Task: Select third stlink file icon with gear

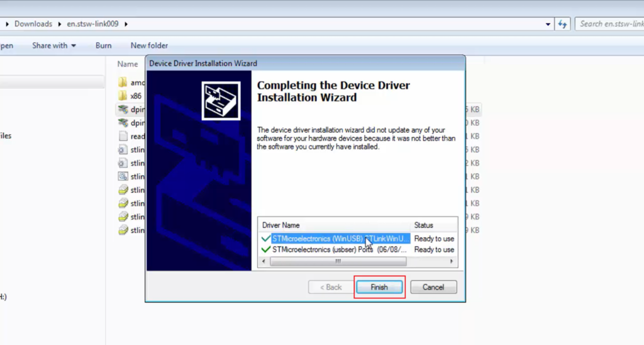Action: click(123, 176)
